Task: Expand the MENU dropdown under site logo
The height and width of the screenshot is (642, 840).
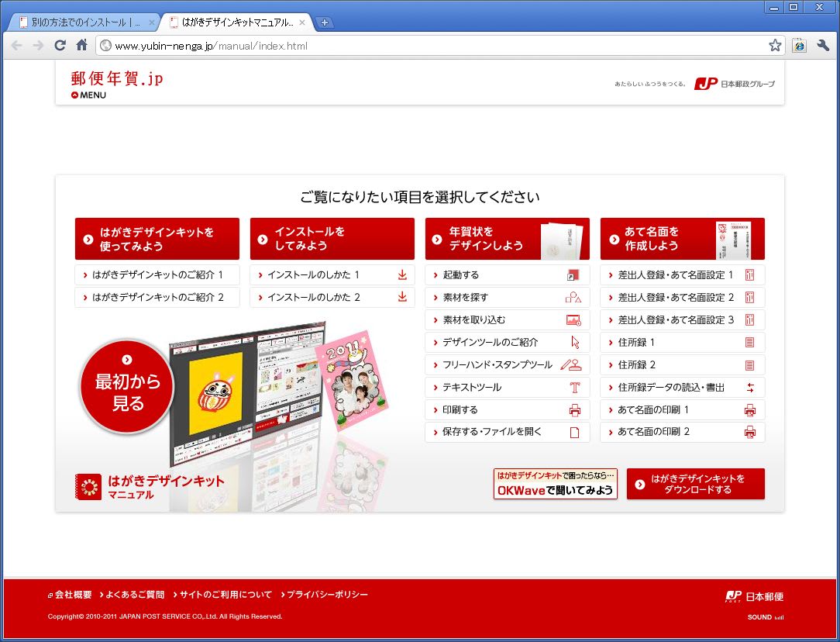Action: click(88, 95)
